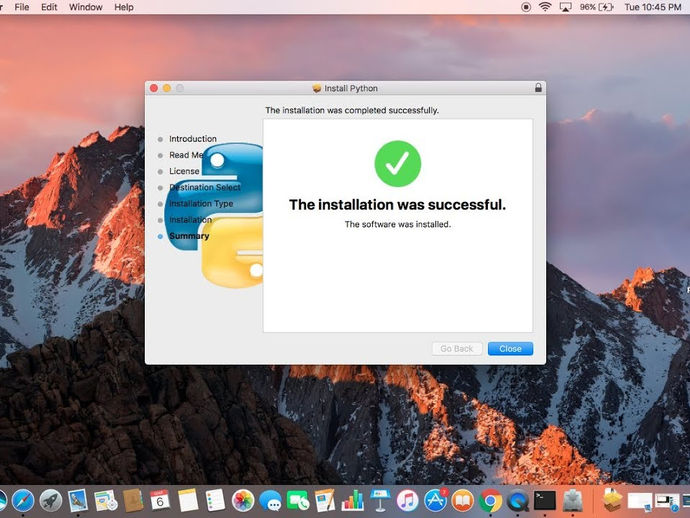Click the Destination Select step
Image resolution: width=690 pixels, height=518 pixels.
pos(205,187)
